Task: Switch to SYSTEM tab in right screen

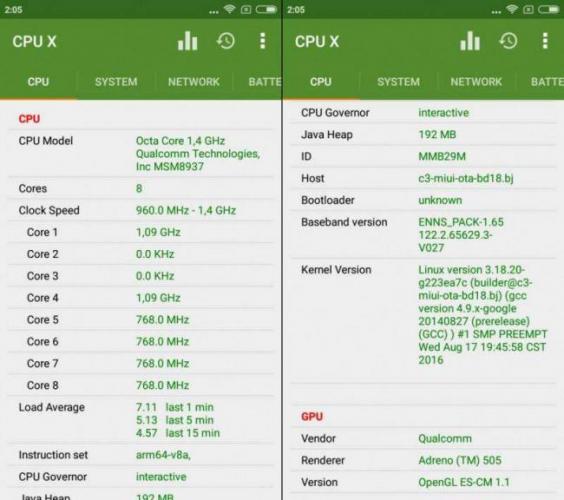Action: click(x=398, y=82)
